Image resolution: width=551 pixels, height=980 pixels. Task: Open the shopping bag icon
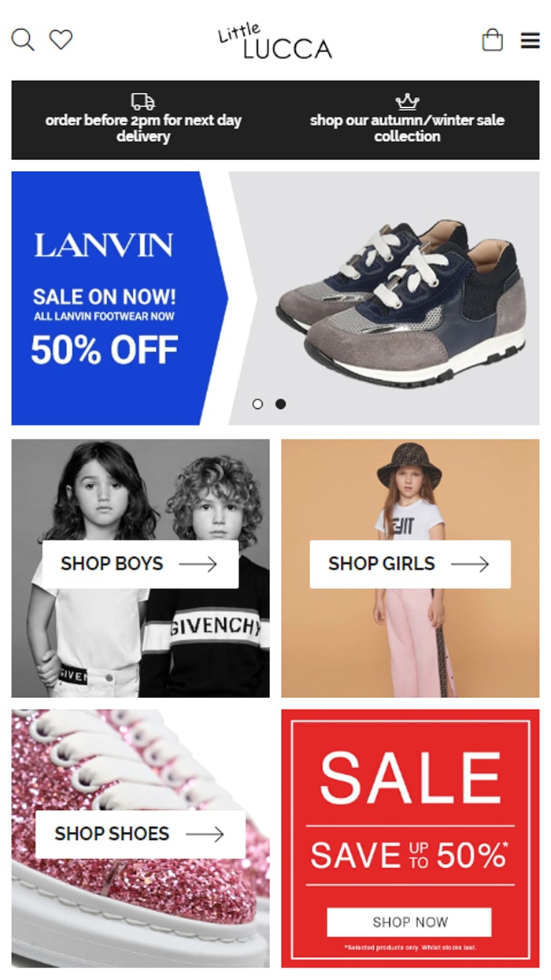pos(493,39)
